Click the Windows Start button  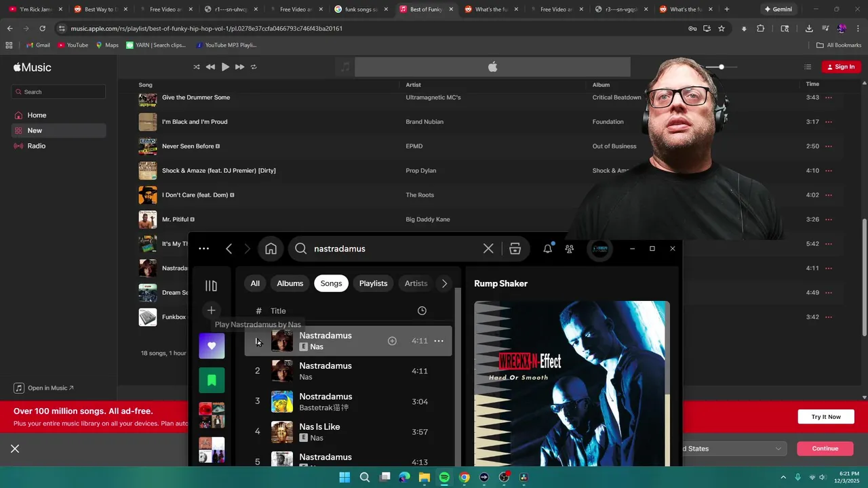point(344,477)
